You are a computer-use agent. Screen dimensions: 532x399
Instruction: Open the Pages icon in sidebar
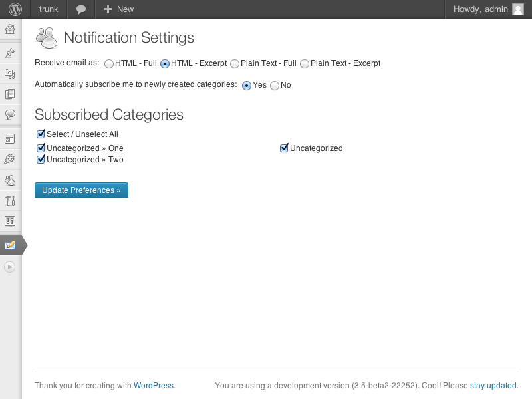pyautogui.click(x=10, y=94)
